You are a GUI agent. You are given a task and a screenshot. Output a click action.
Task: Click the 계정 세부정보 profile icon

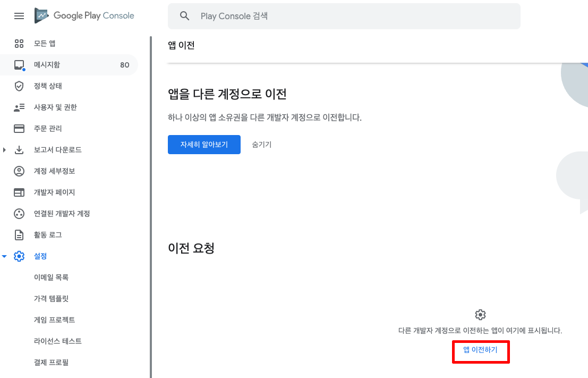[19, 171]
